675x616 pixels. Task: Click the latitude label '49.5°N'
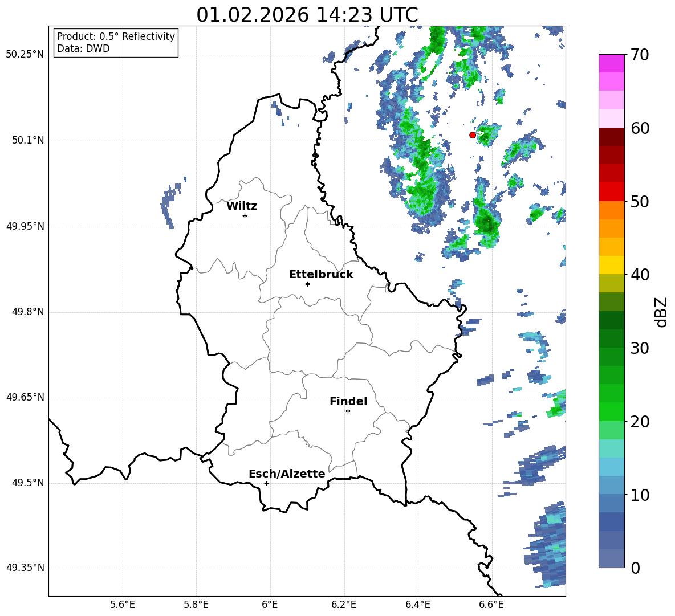[28, 483]
